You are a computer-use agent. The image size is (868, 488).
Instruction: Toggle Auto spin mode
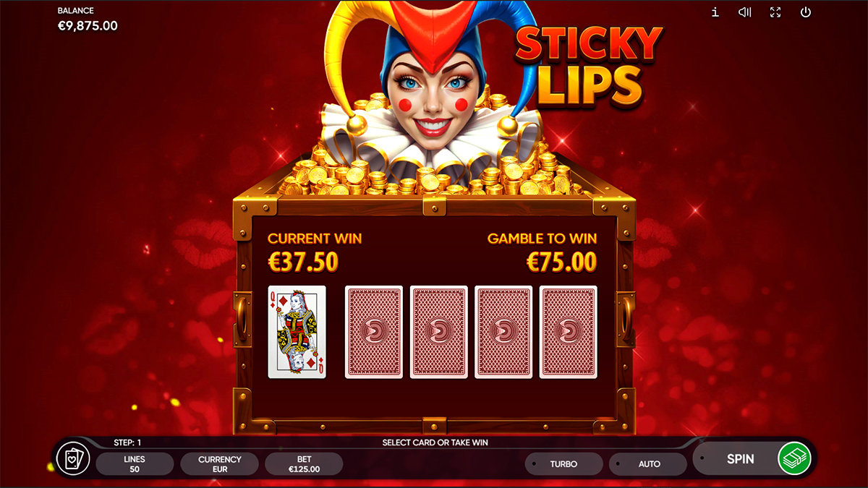pyautogui.click(x=648, y=463)
